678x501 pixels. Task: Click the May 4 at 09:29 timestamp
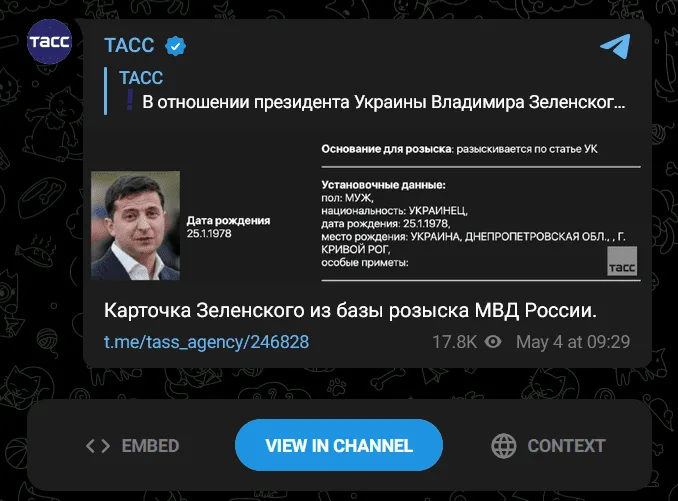point(573,342)
